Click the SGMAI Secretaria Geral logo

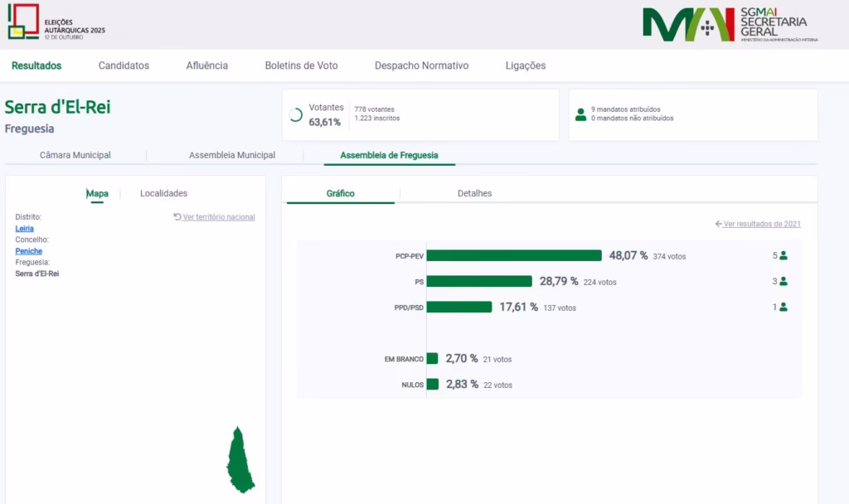pyautogui.click(x=729, y=25)
